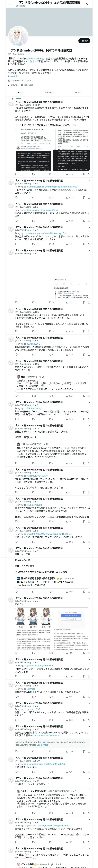Like the pinned post
Screen dimensions: 98x868
coord(50,174)
